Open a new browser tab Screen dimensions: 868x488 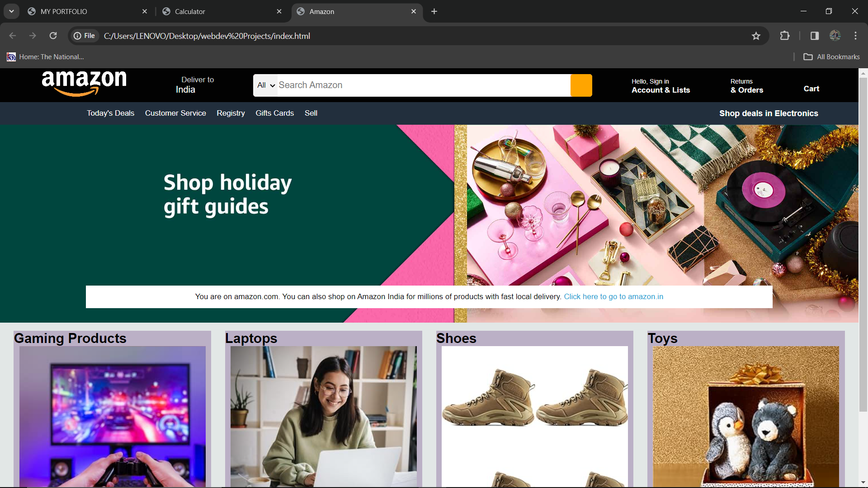tap(434, 11)
